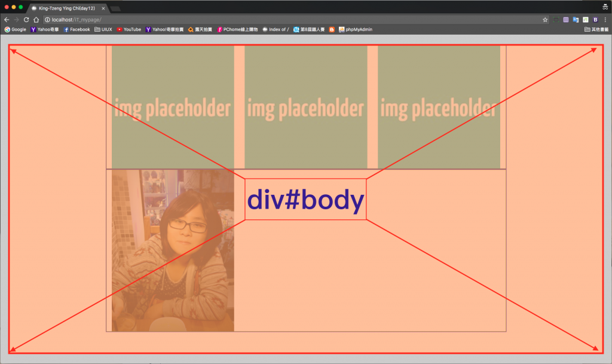Open the Yahoo奇摩 bookmark

(x=44, y=29)
